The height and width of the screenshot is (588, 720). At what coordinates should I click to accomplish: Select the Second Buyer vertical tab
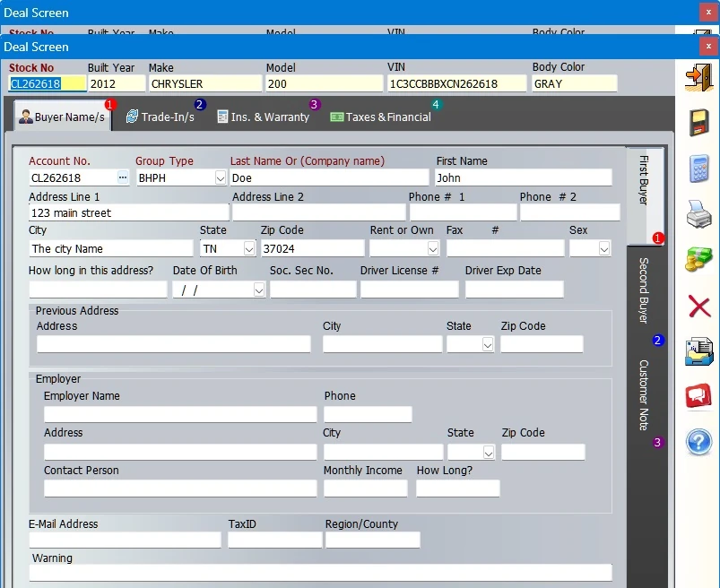tap(644, 290)
